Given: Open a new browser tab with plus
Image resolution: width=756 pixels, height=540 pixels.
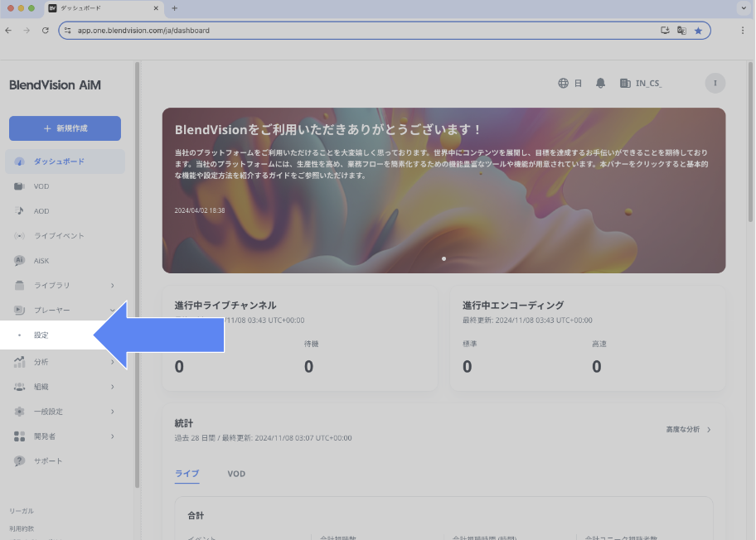Looking at the screenshot, I should (175, 8).
